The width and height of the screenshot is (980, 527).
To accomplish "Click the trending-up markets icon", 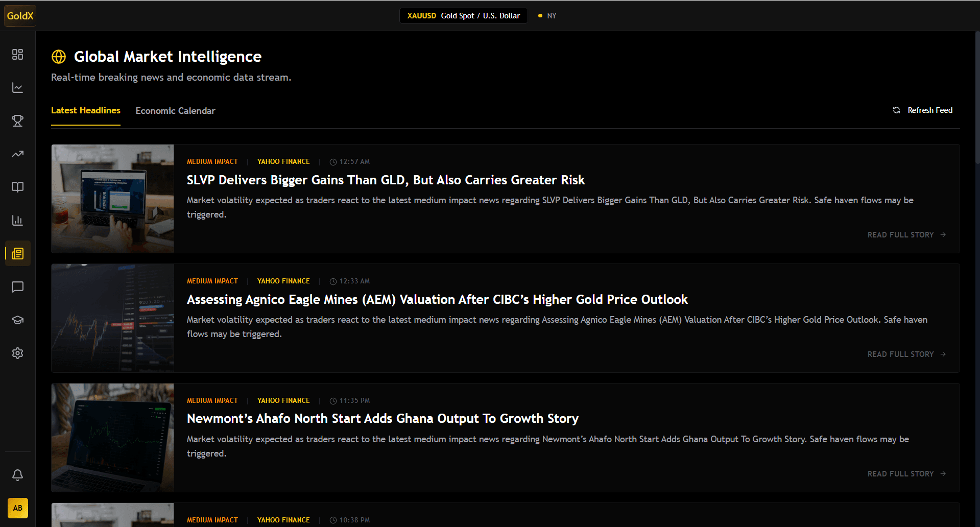I will click(17, 154).
